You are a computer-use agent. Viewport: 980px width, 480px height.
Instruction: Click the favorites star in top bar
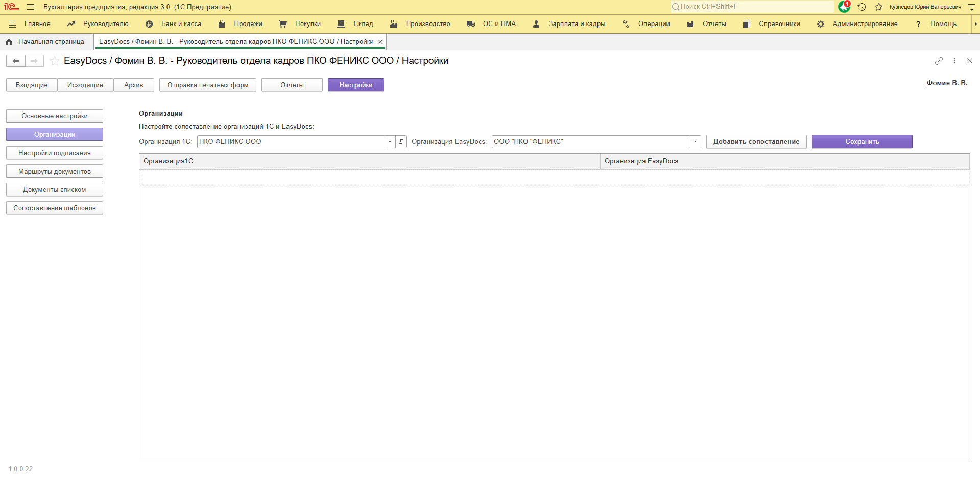pos(879,7)
